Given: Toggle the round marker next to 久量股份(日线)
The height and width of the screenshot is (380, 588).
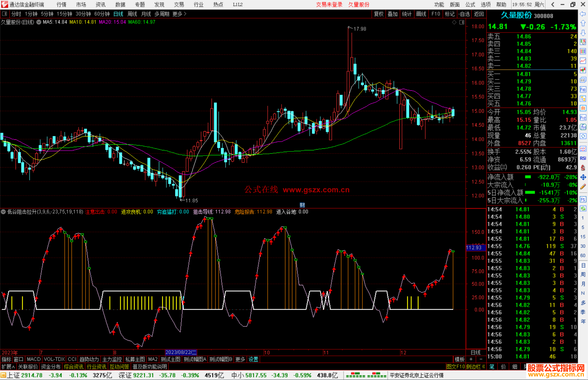Looking at the screenshot, I should click(x=39, y=22).
